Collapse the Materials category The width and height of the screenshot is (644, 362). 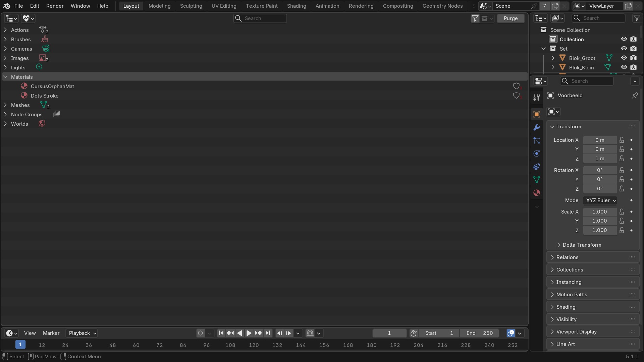[x=5, y=77]
